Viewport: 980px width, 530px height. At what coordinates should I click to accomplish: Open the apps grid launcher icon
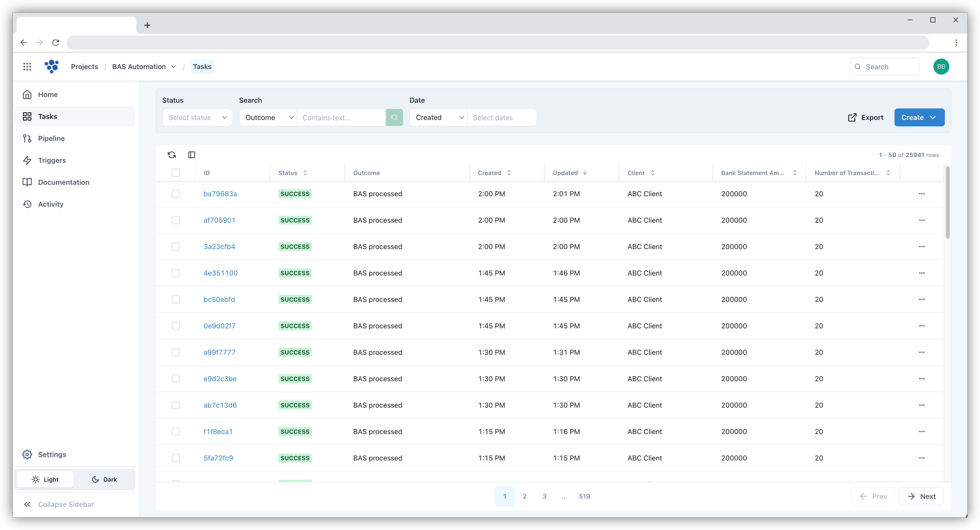[x=27, y=67]
